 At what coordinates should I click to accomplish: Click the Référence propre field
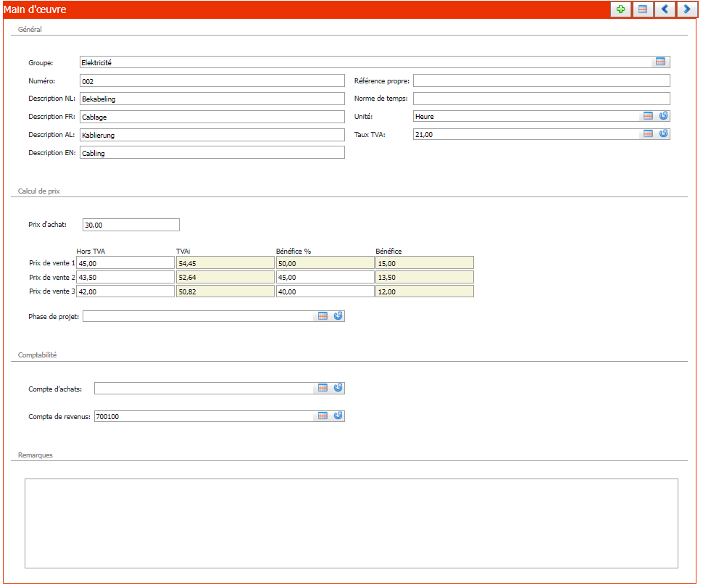point(541,80)
